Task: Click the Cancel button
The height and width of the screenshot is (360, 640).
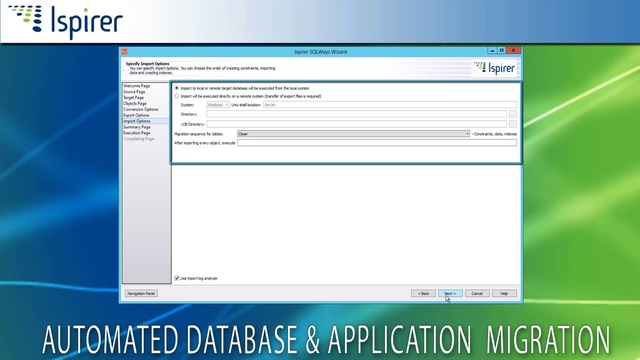Action: point(477,293)
